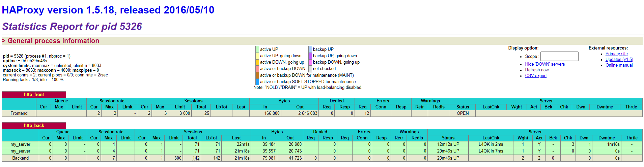Click the L4OK in 7ms check result
This screenshot has height=167, width=644.
[x=491, y=151]
